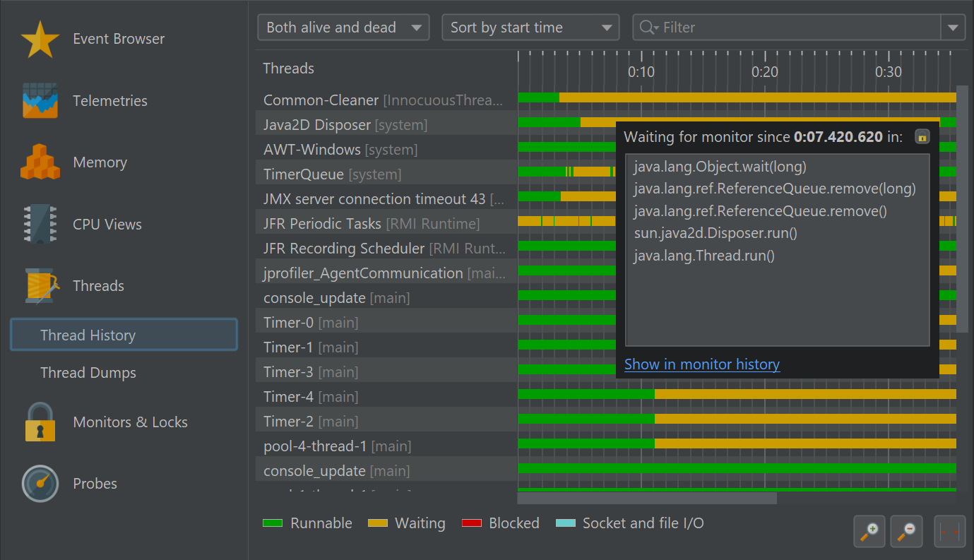Toggle the lock icon in the tooltip
This screenshot has height=560, width=974.
tap(922, 137)
